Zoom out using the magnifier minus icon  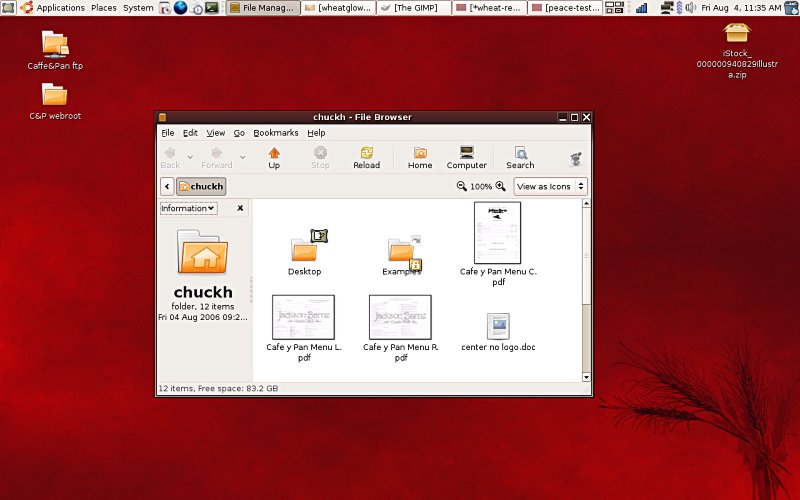coord(462,186)
